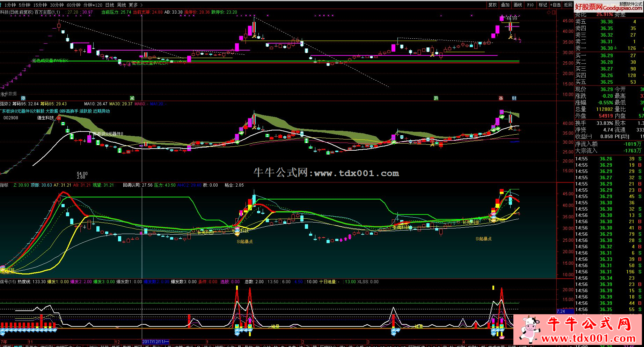Switch to the 60分钟 period tab
Viewport: 644px width, 347px height.
point(73,5)
